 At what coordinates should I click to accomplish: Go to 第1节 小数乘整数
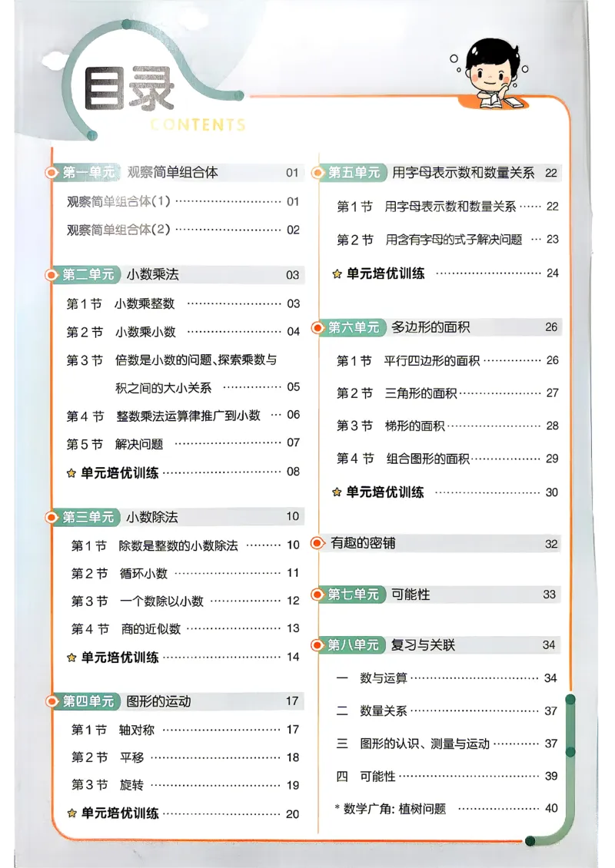[183, 304]
